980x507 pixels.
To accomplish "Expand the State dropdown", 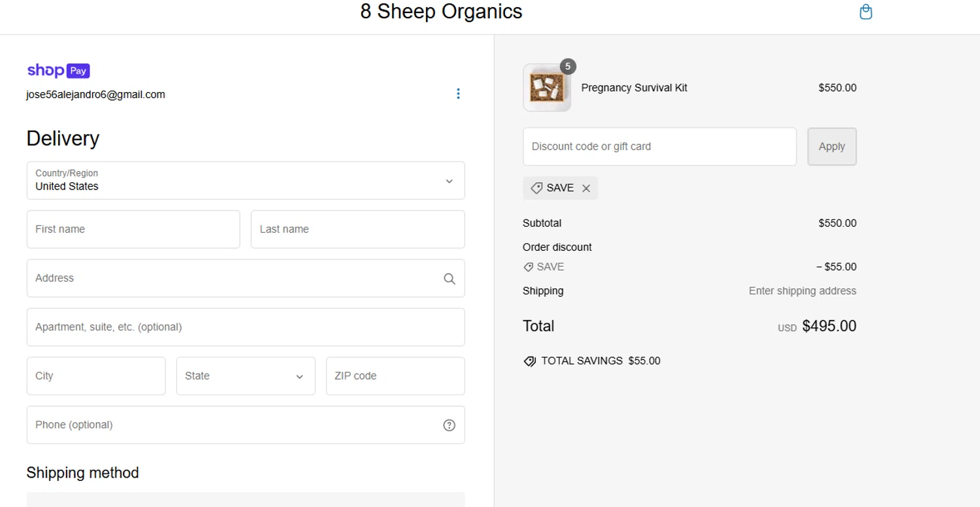I will coord(246,376).
